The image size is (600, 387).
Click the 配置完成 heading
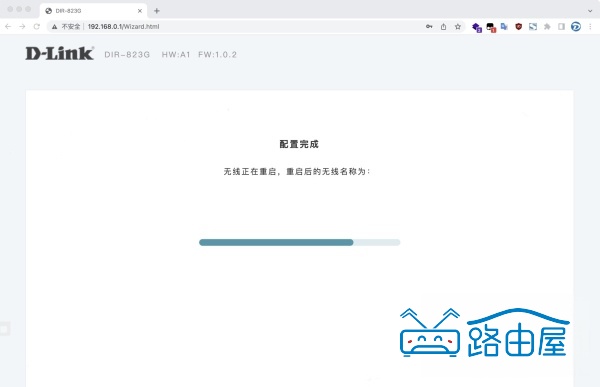(x=299, y=144)
